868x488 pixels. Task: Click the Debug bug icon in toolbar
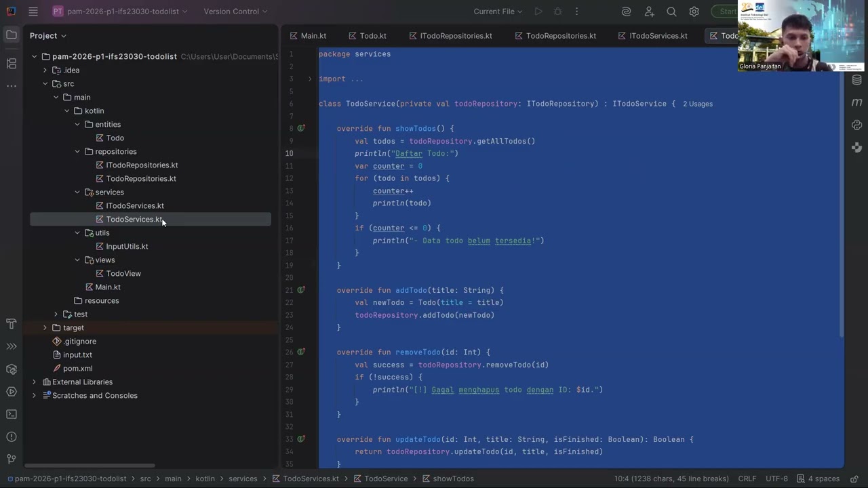click(x=557, y=12)
